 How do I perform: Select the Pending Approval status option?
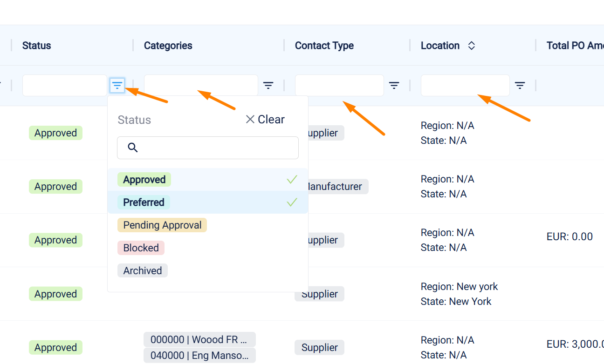[x=162, y=225]
